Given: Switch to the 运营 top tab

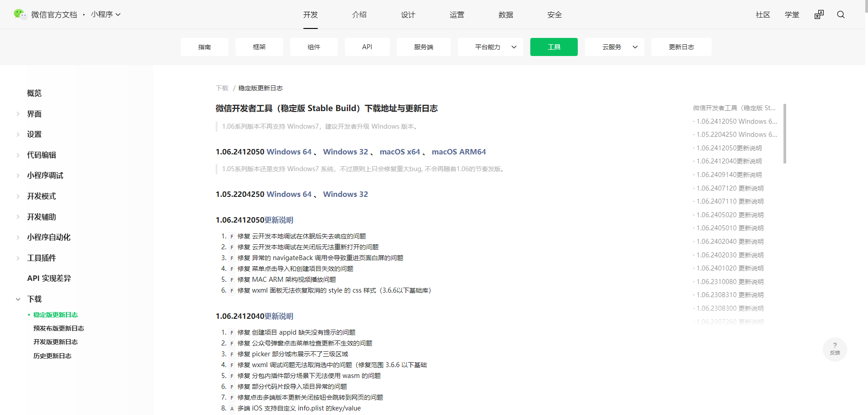Looking at the screenshot, I should [x=457, y=14].
